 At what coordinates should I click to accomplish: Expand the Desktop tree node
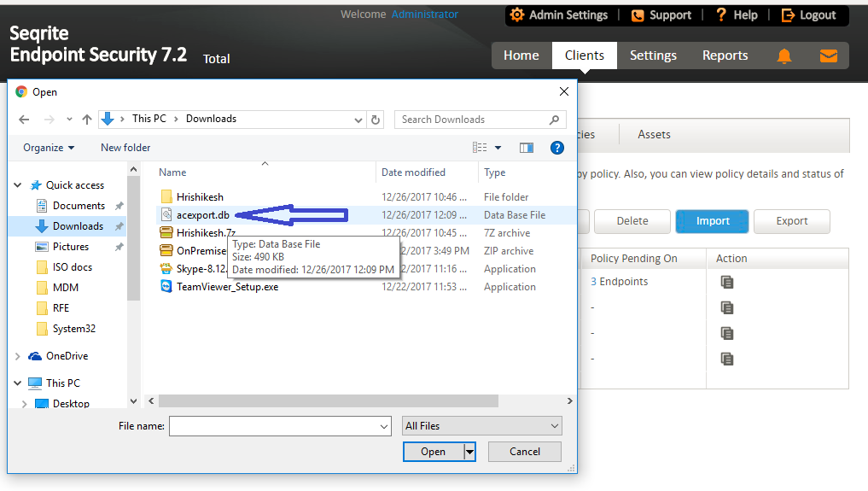pos(25,404)
